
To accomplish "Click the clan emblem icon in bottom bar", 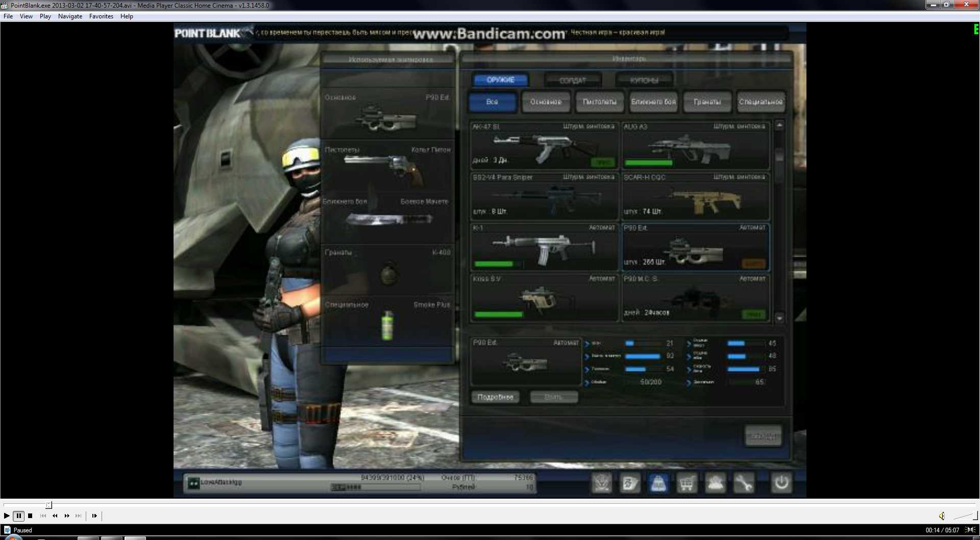I will [602, 482].
